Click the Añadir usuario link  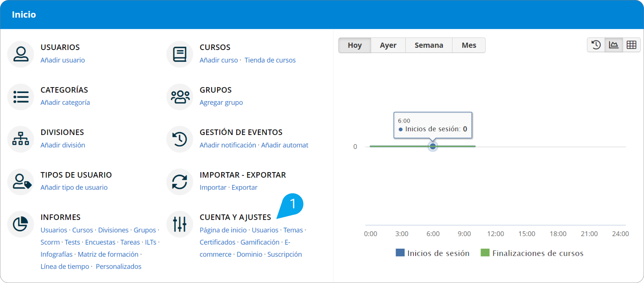tap(63, 60)
